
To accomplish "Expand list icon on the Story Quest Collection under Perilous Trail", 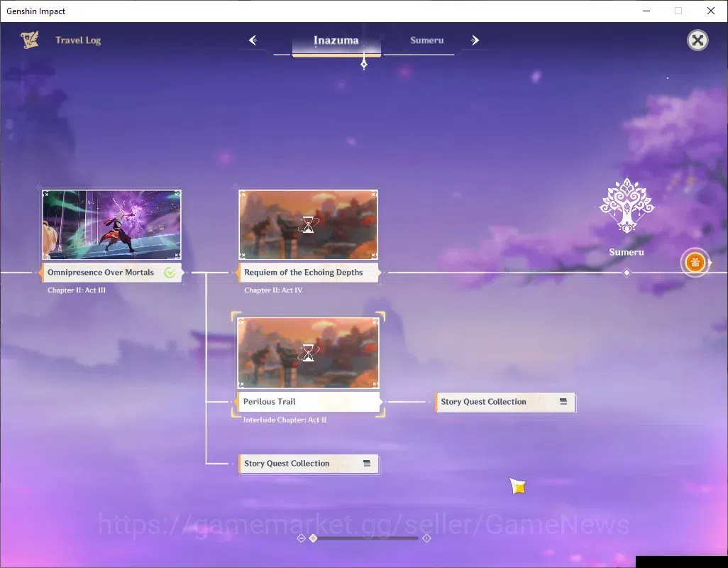I will coord(367,463).
